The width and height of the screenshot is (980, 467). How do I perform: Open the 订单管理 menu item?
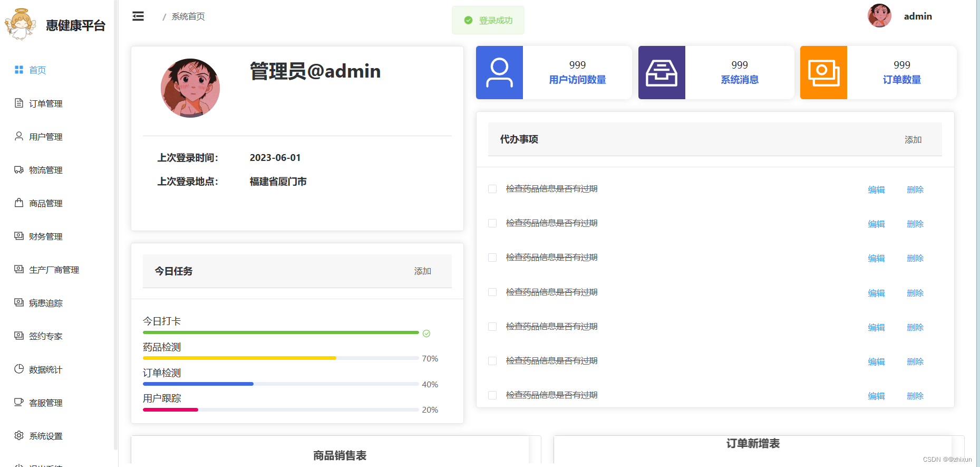click(x=58, y=103)
